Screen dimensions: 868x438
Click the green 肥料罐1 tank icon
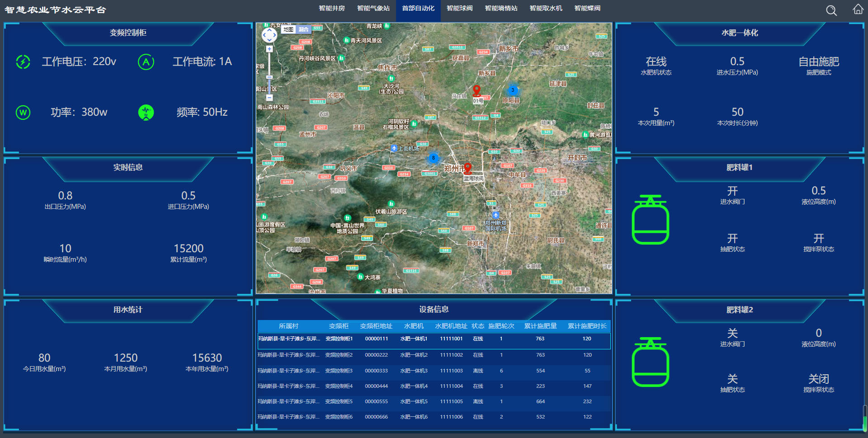click(x=650, y=220)
